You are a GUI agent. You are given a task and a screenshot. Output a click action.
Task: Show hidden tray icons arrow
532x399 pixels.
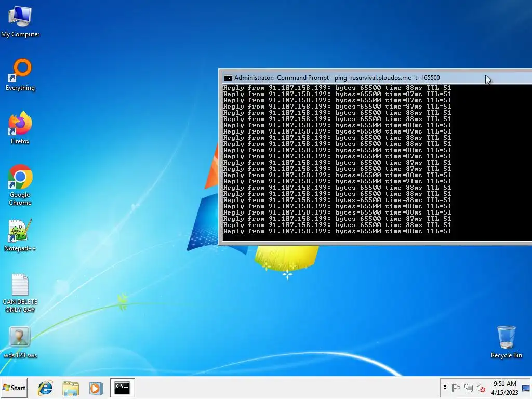coord(445,388)
